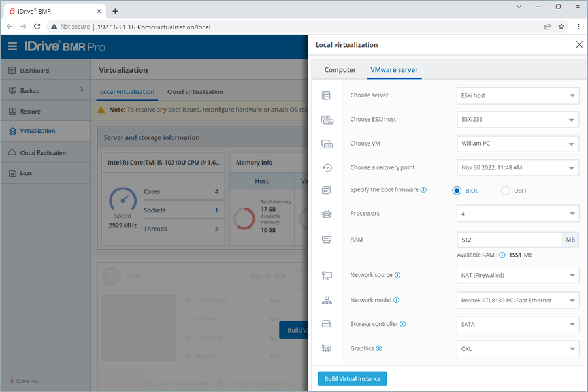Open a new browser tab
The width and height of the screenshot is (588, 392).
tap(115, 11)
